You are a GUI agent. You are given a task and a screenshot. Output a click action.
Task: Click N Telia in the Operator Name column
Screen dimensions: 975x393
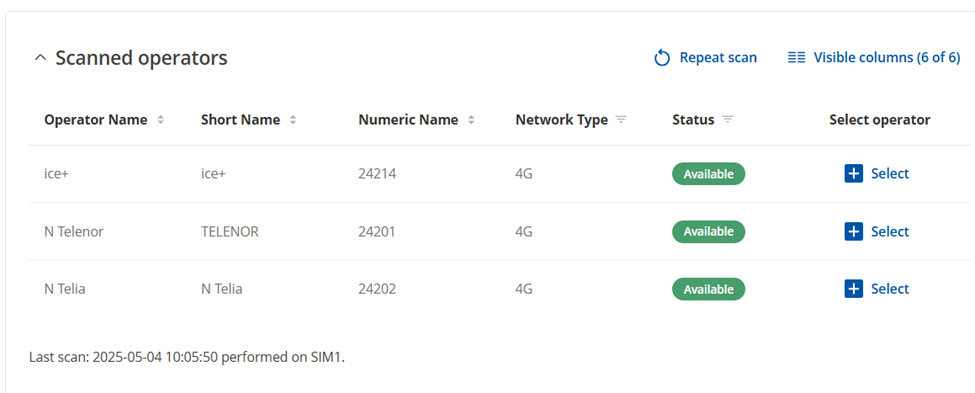pos(65,289)
